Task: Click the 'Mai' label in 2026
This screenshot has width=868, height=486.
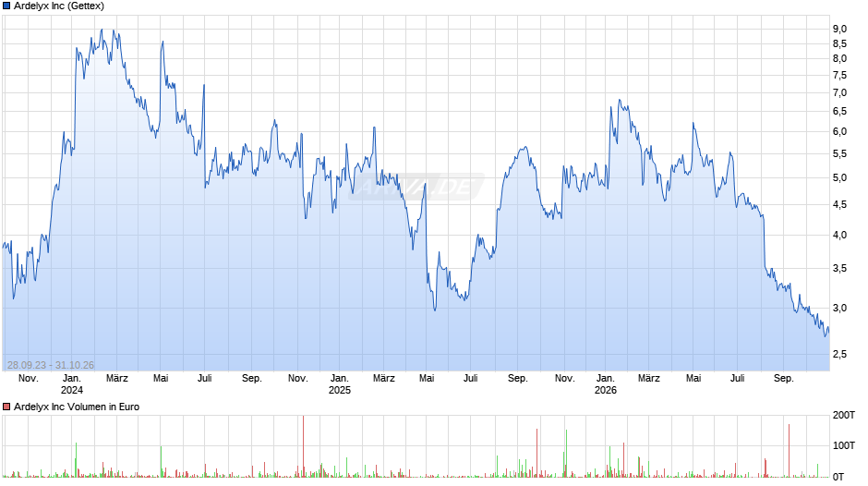Action: pyautogui.click(x=693, y=379)
